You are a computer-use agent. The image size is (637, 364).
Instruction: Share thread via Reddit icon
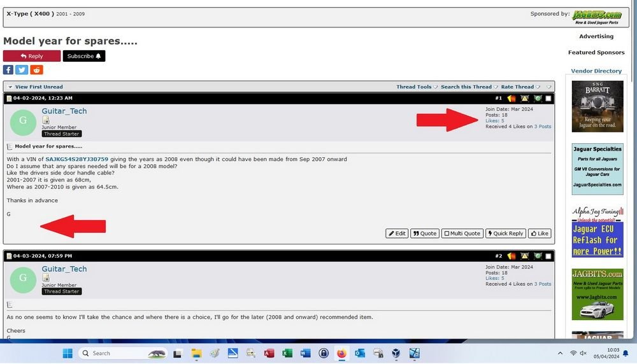pyautogui.click(x=36, y=70)
